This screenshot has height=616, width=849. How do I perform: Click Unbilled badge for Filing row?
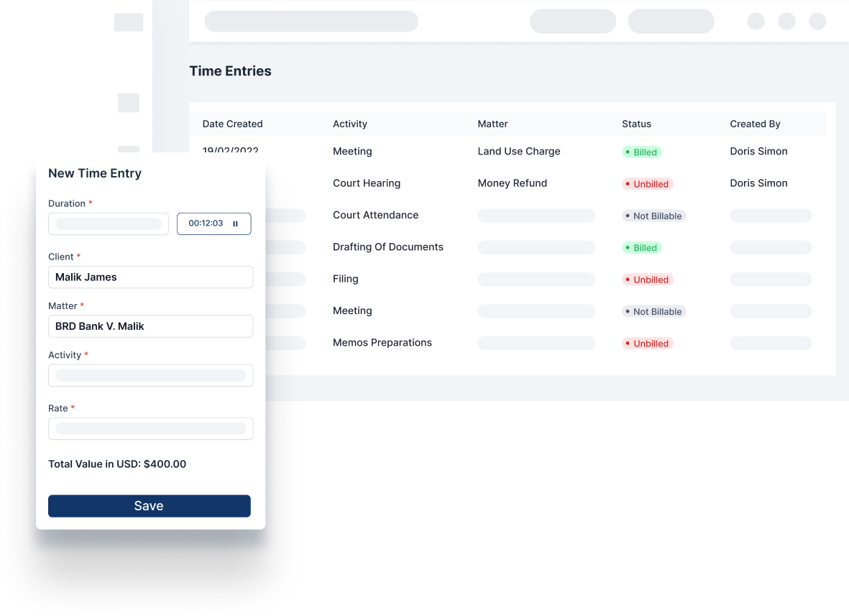(648, 280)
